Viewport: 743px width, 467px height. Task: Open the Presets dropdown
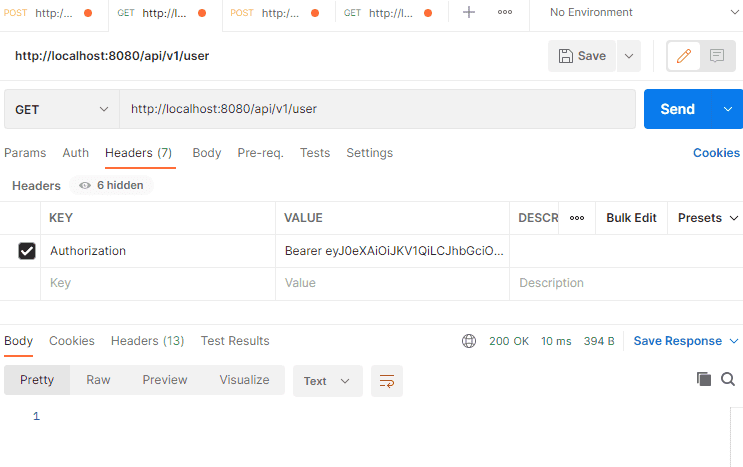[x=707, y=218]
